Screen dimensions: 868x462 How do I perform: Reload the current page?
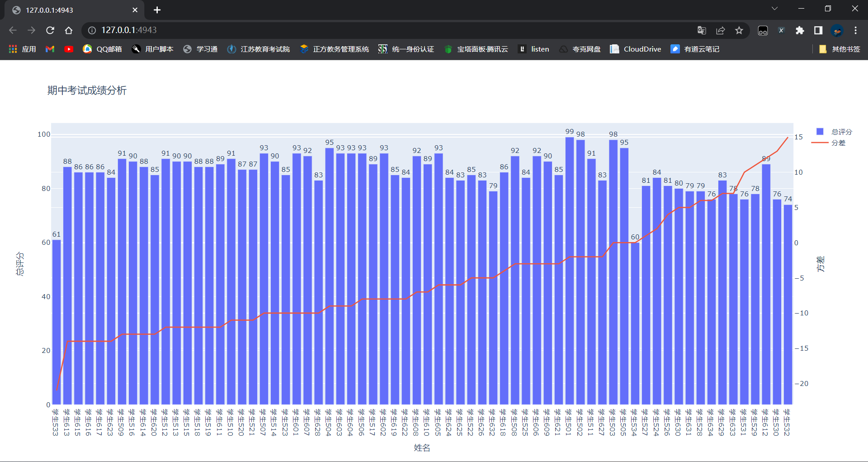pyautogui.click(x=50, y=30)
